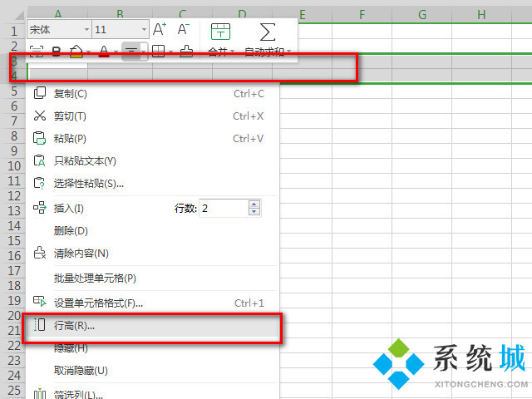This screenshot has width=532, height=399.
Task: Open the 宋体 font name dropdown
Action: pyautogui.click(x=86, y=30)
